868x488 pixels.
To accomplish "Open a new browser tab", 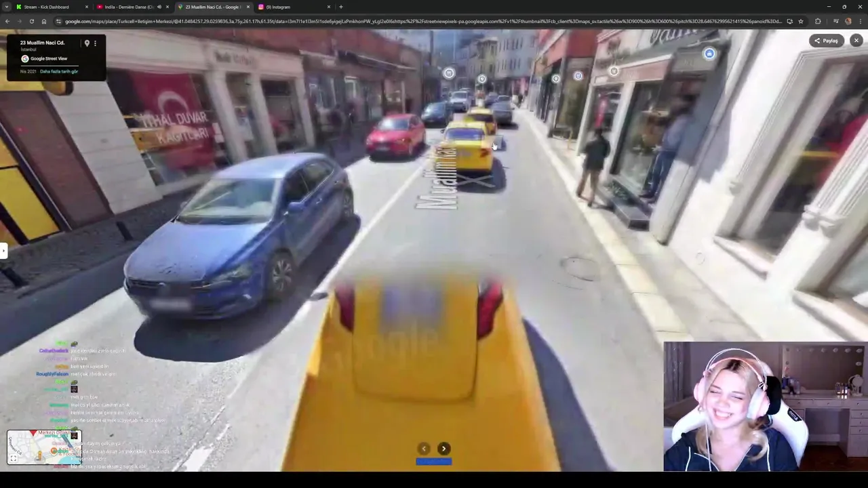I will point(340,7).
